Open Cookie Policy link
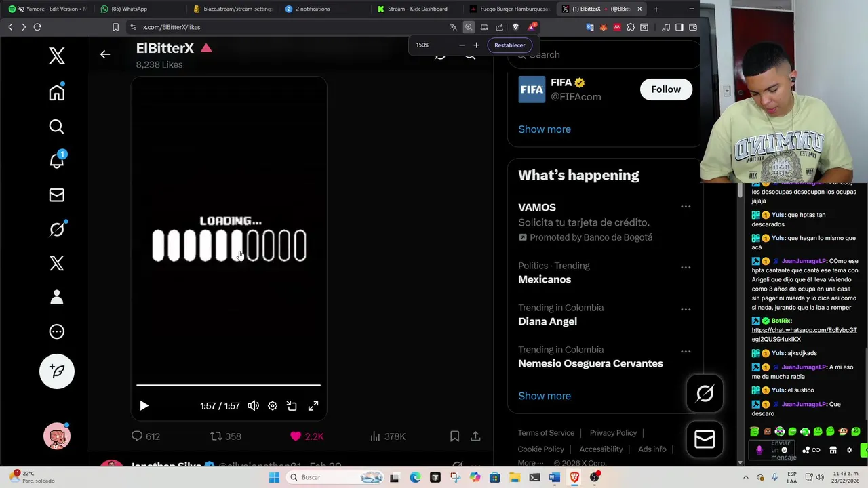868x488 pixels. (x=541, y=449)
